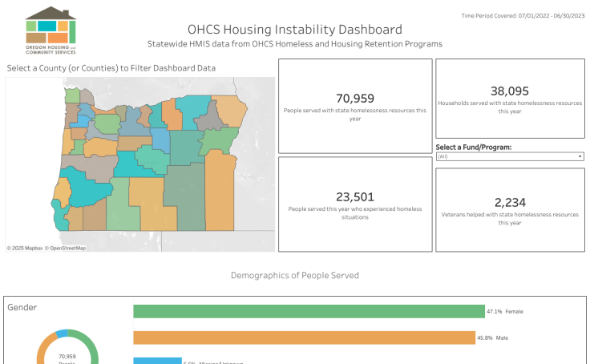Click the 23,501 homeless situations card

(355, 203)
